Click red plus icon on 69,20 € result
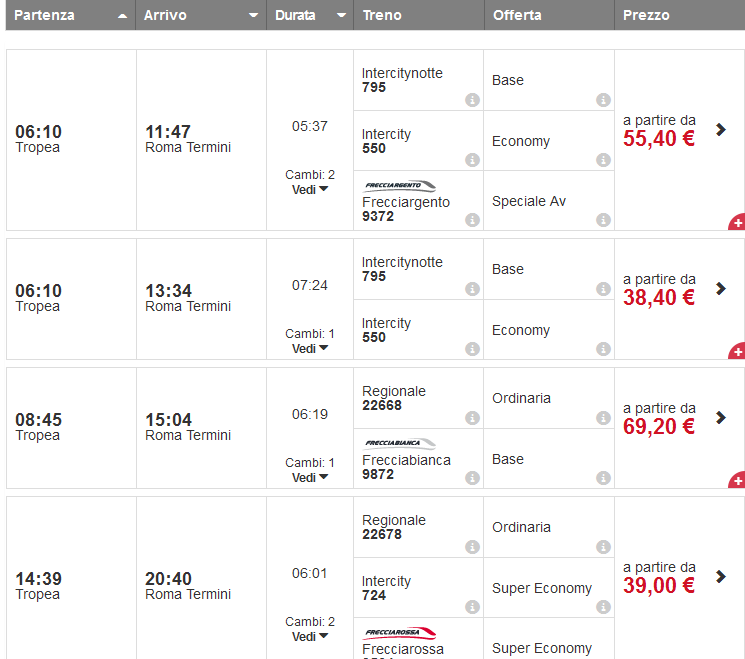Viewport: 745px width, 659px height. 737,480
